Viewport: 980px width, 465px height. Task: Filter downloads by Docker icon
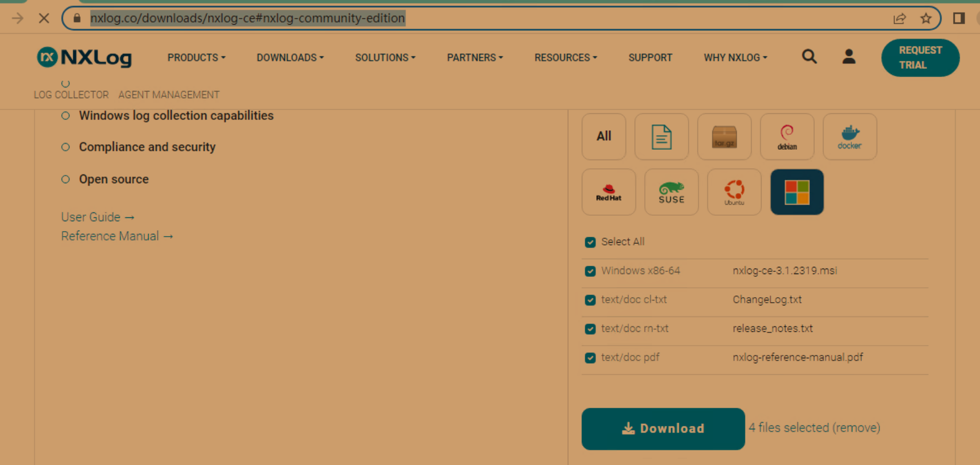pyautogui.click(x=850, y=136)
